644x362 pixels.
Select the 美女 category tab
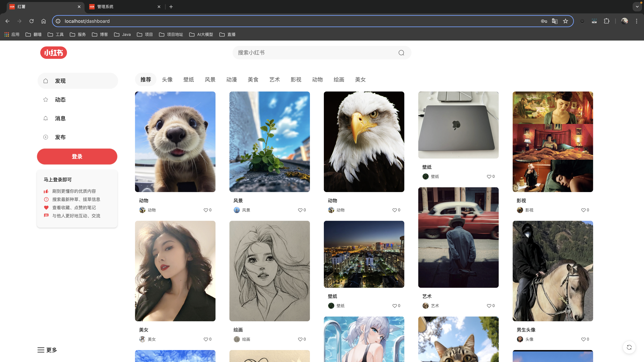pos(361,80)
